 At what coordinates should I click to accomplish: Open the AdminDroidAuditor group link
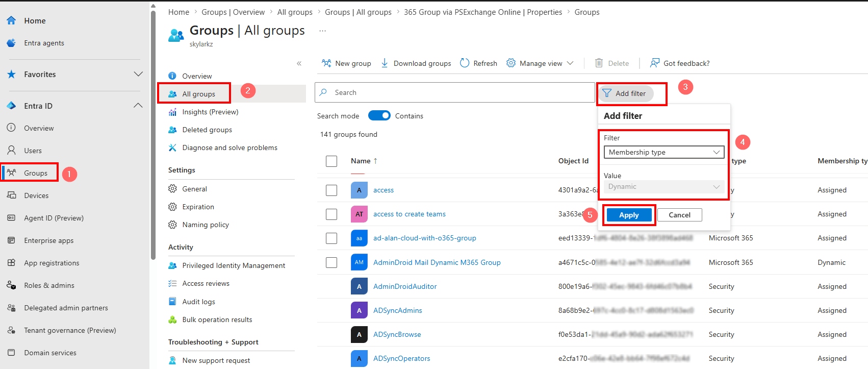coord(405,286)
